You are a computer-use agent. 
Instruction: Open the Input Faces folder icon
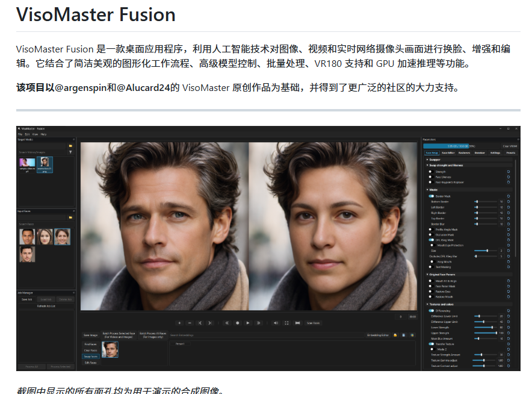pyautogui.click(x=70, y=217)
